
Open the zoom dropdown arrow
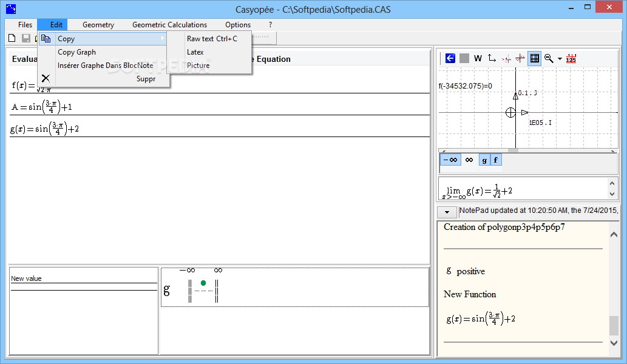coord(560,59)
